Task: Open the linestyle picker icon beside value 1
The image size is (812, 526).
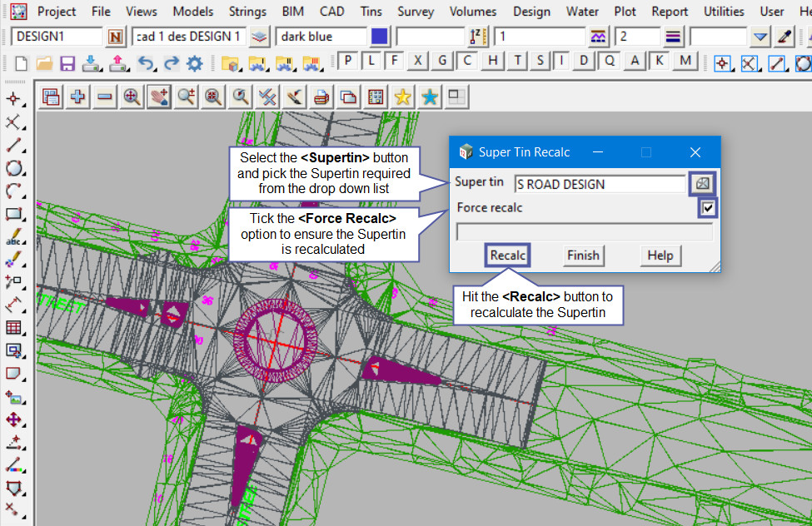Action: click(598, 37)
